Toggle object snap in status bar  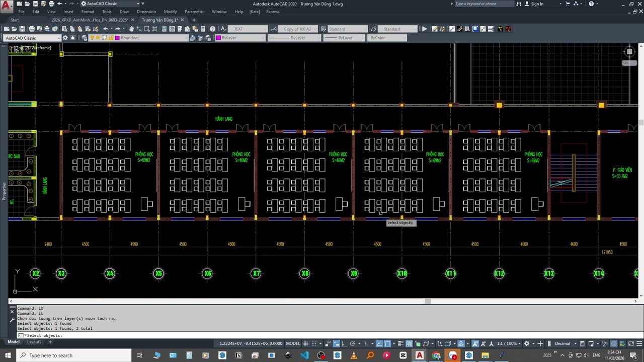pos(387,343)
